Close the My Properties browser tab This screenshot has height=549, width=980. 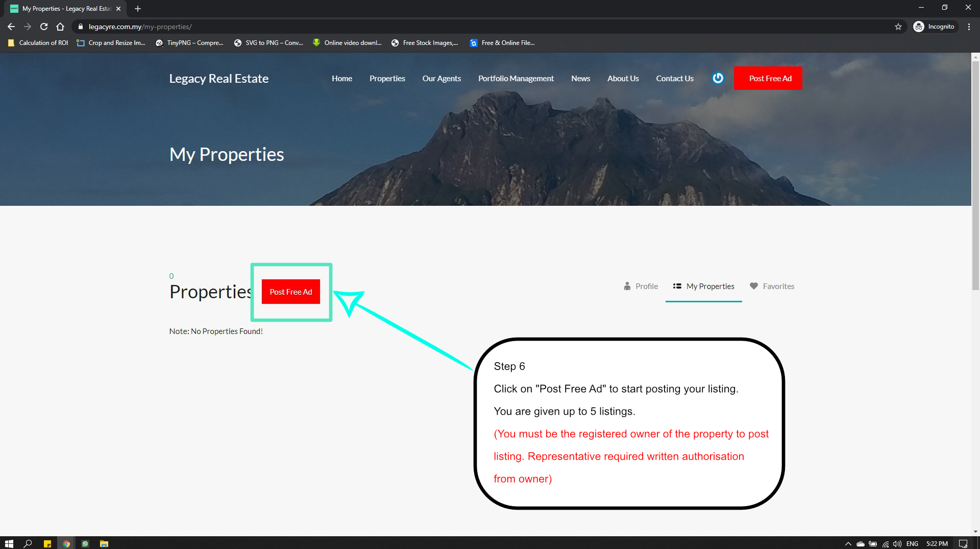[x=118, y=9]
